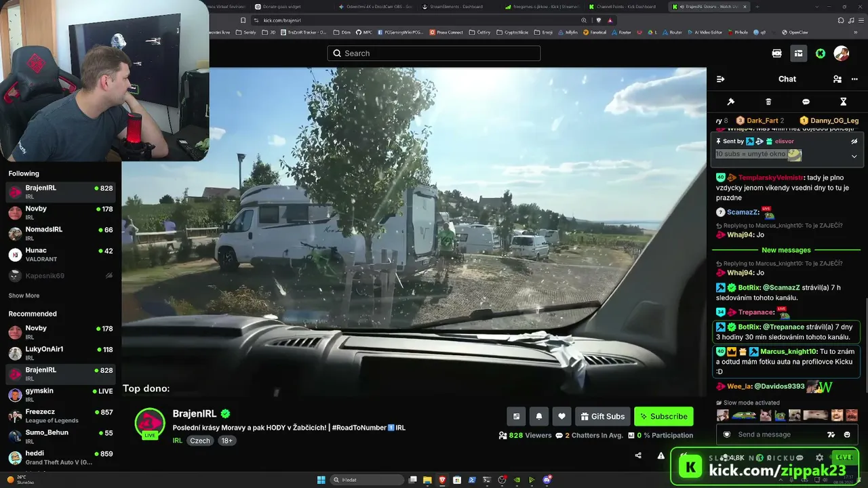The width and height of the screenshot is (868, 488).
Task: Click the Brave shields icon in address bar
Action: 598,20
